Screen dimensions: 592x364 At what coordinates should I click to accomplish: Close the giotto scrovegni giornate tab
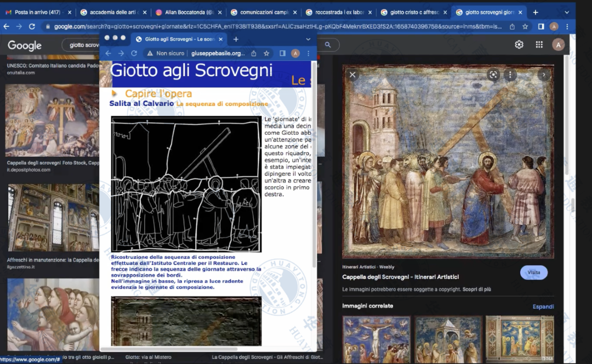click(520, 12)
